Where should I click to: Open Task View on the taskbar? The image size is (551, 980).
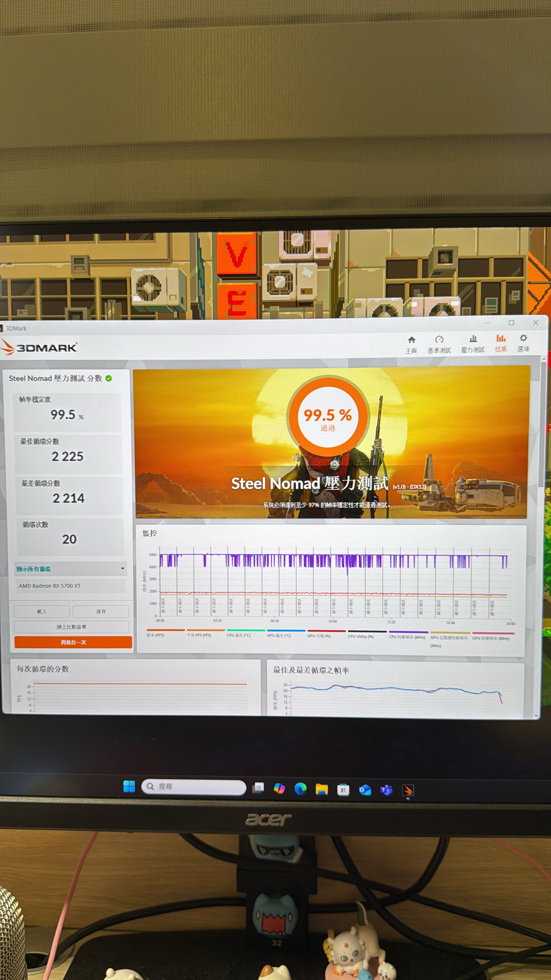(258, 788)
